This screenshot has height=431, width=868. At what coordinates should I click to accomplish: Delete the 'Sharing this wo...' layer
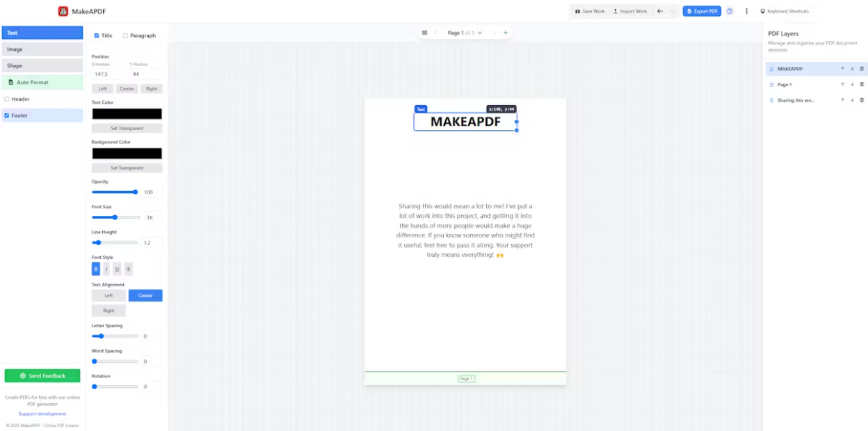point(862,100)
